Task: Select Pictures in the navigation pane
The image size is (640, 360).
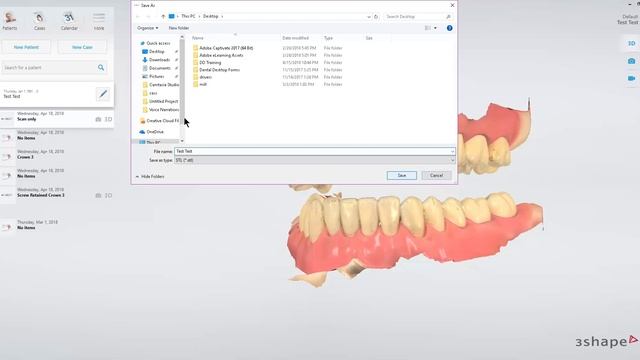Action: pyautogui.click(x=156, y=76)
